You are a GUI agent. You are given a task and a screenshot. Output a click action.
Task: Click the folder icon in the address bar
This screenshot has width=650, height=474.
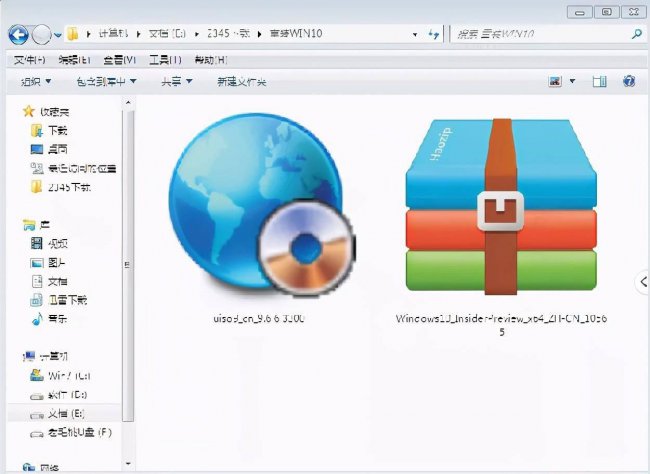73,34
